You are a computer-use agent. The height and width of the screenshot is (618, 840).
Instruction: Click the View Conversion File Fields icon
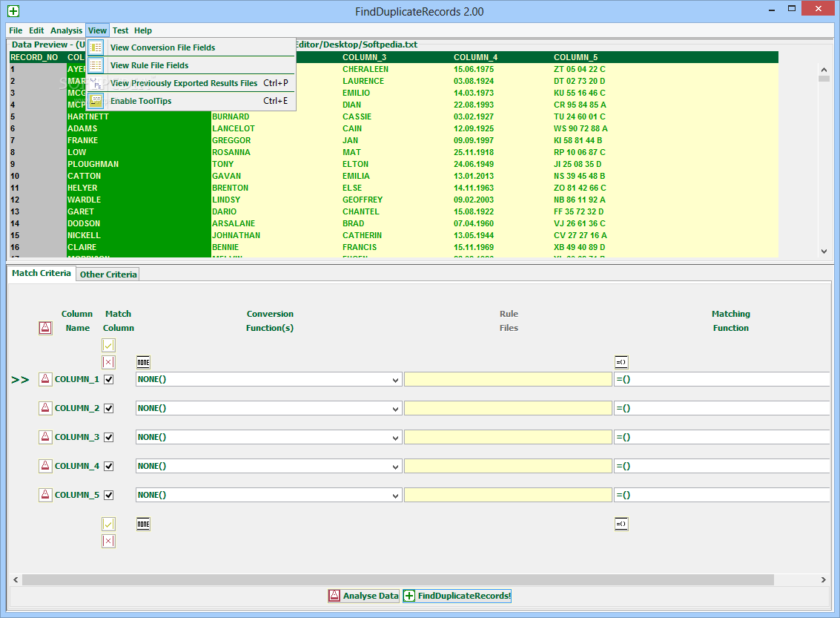coord(96,47)
